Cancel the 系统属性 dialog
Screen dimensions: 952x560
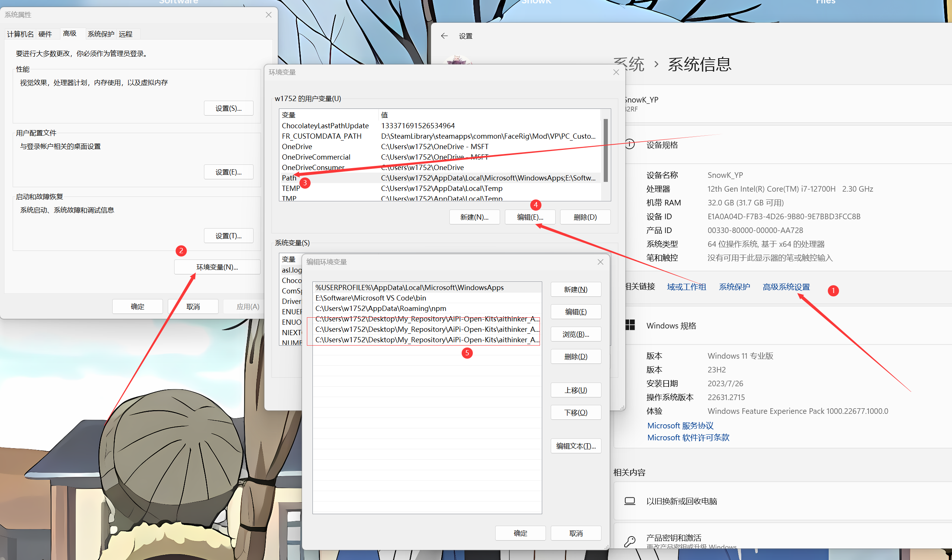coord(193,306)
